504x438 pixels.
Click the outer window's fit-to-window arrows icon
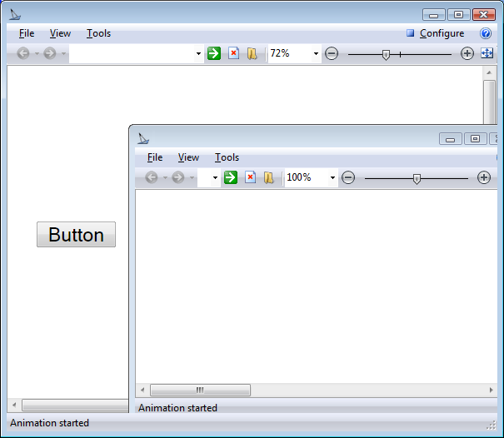pos(487,53)
